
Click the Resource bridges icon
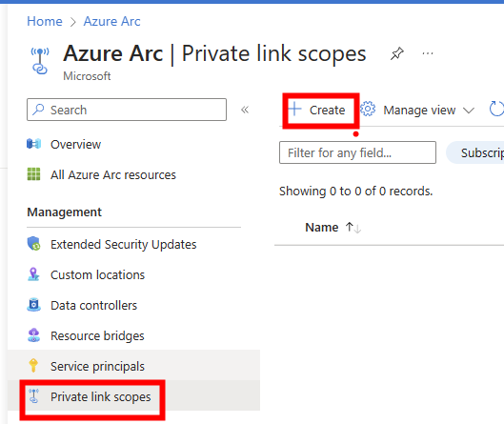(x=33, y=335)
